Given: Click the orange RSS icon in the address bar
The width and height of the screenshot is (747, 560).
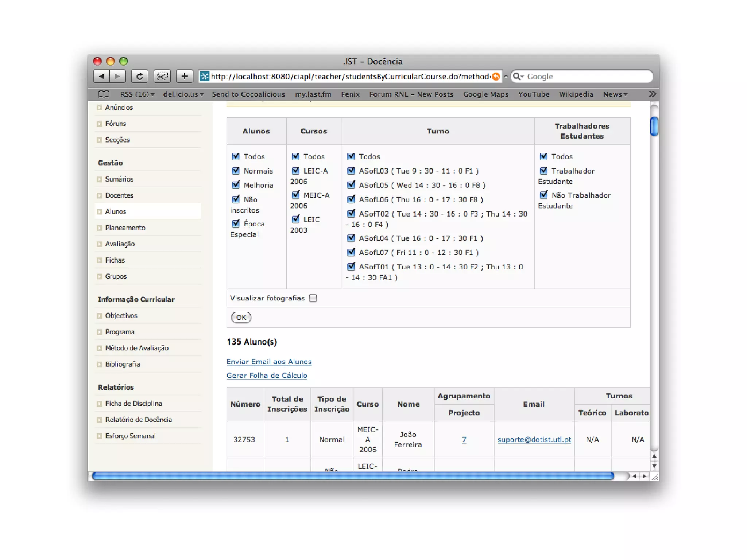Looking at the screenshot, I should coord(496,77).
